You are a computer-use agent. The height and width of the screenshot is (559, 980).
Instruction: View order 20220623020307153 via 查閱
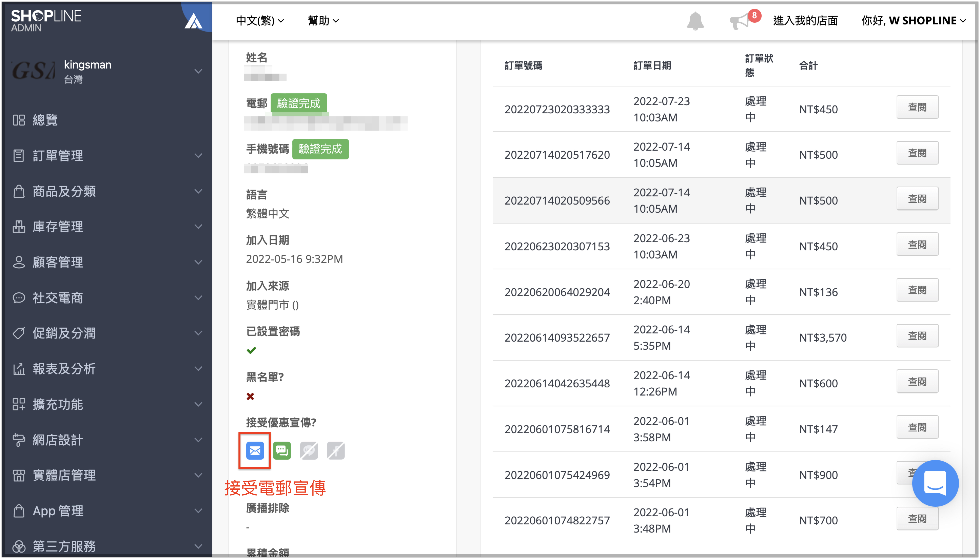[917, 244]
